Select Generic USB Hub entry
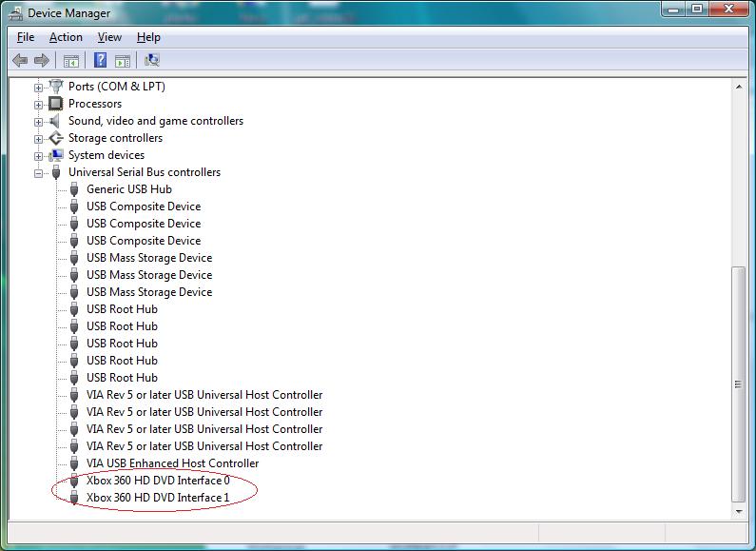This screenshot has height=551, width=756. click(x=129, y=189)
